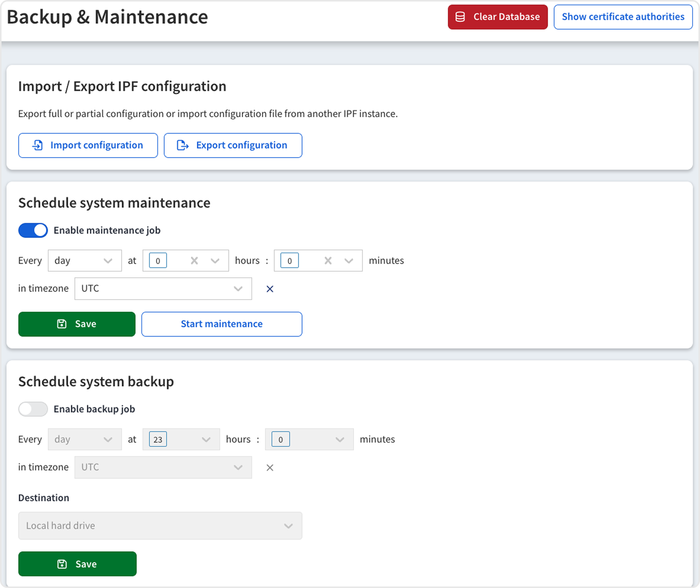The height and width of the screenshot is (588, 700).
Task: Clear the maintenance timezone with X icon
Action: pyautogui.click(x=270, y=289)
